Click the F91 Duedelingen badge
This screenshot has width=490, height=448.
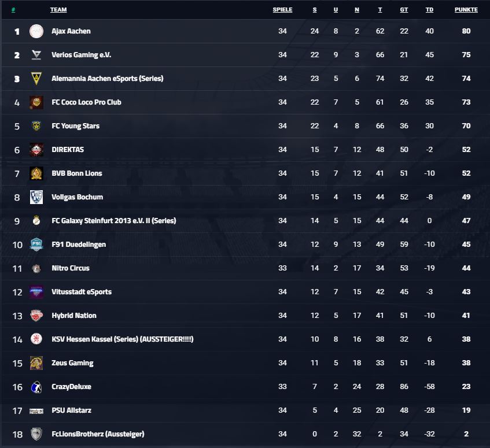point(36,245)
